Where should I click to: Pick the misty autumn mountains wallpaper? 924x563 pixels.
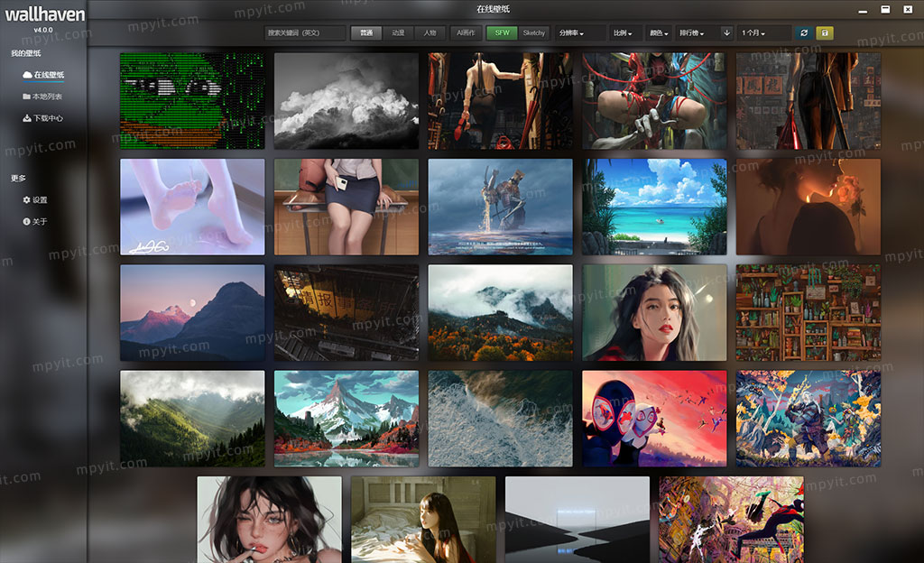500,313
